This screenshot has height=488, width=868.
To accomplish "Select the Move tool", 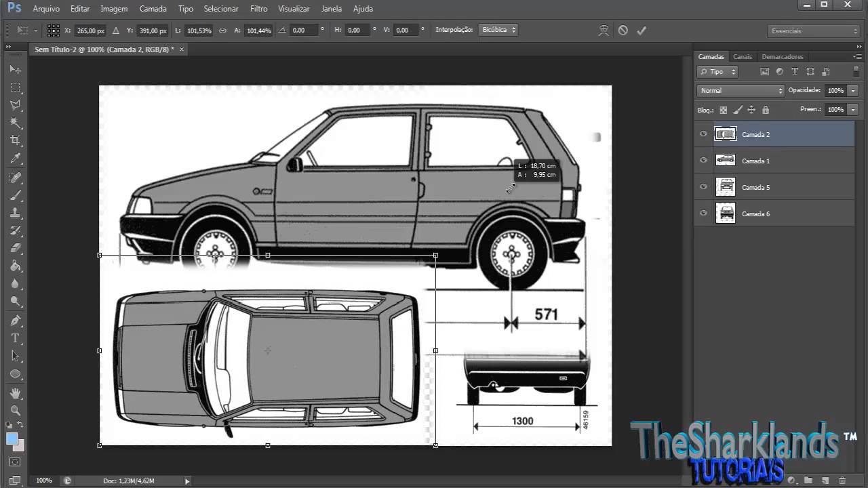I will pos(15,69).
